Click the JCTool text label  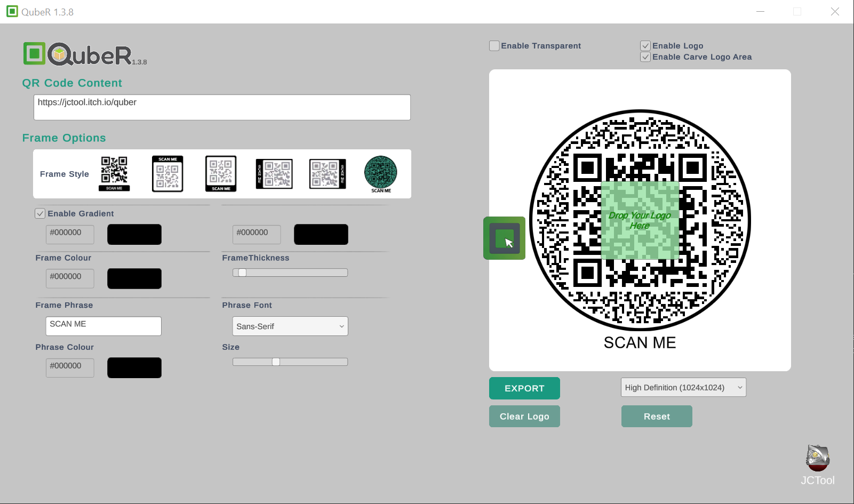click(x=818, y=480)
